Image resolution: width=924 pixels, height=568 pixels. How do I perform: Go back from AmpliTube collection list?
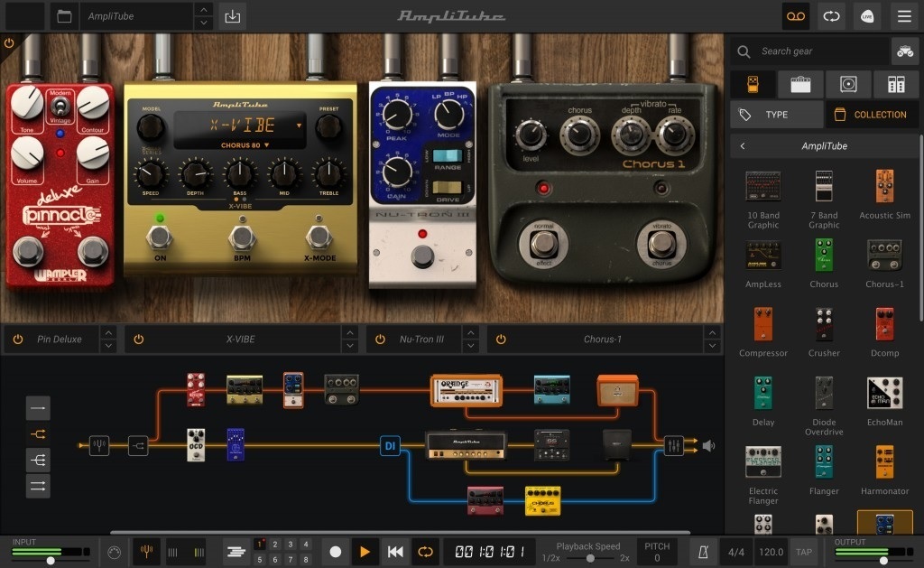point(742,146)
